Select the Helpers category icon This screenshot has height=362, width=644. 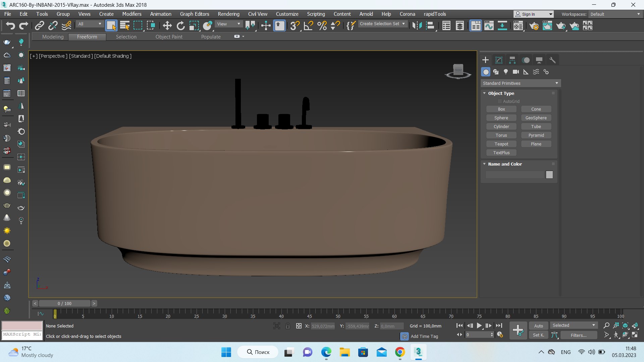(x=526, y=72)
